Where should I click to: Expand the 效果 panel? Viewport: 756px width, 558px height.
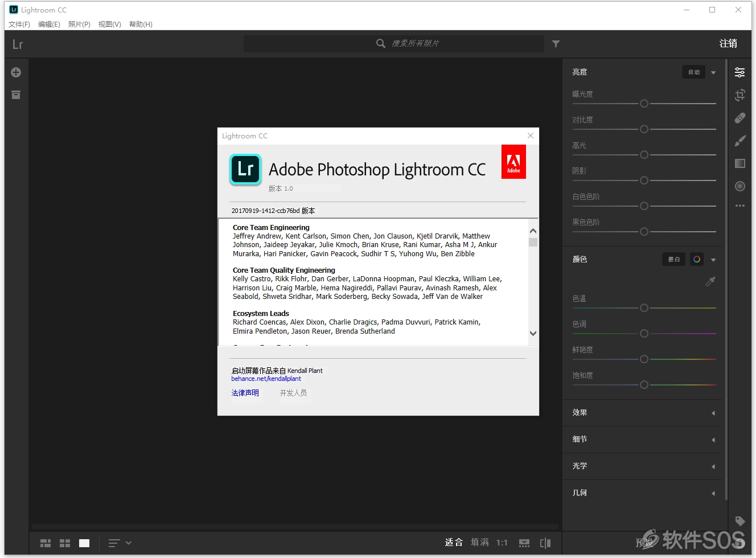coord(642,413)
